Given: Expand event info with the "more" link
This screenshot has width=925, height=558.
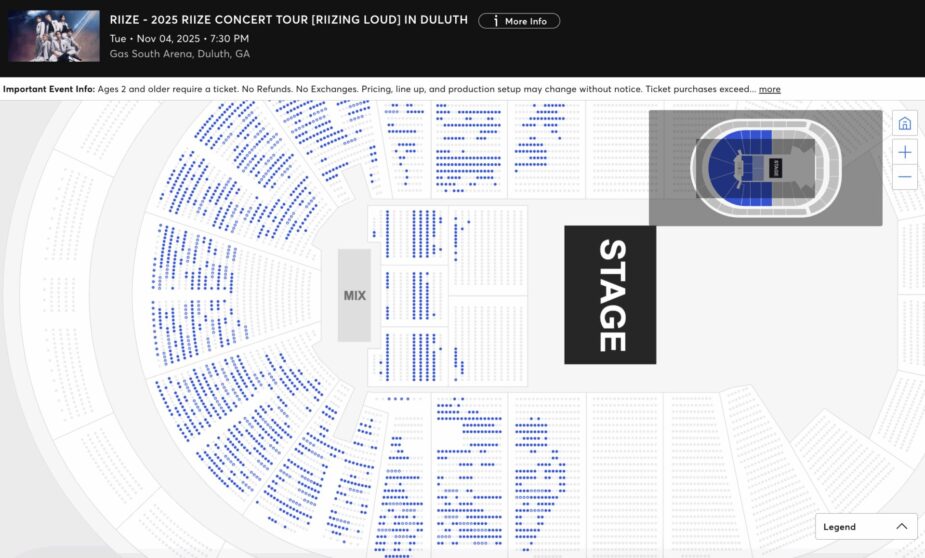Looking at the screenshot, I should [769, 89].
